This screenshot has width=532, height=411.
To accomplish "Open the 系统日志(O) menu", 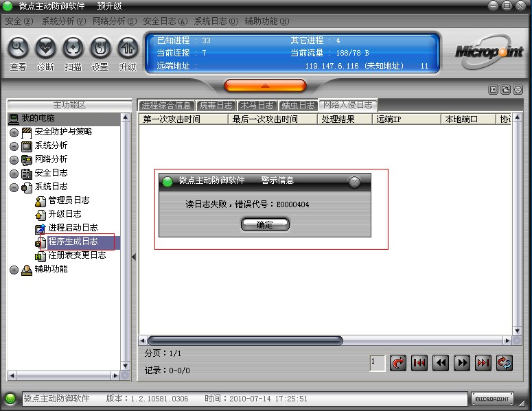I will [x=216, y=21].
